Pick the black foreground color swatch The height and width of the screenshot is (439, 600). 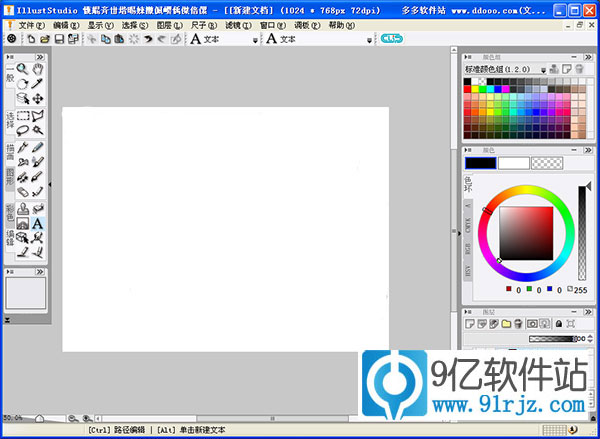point(481,163)
